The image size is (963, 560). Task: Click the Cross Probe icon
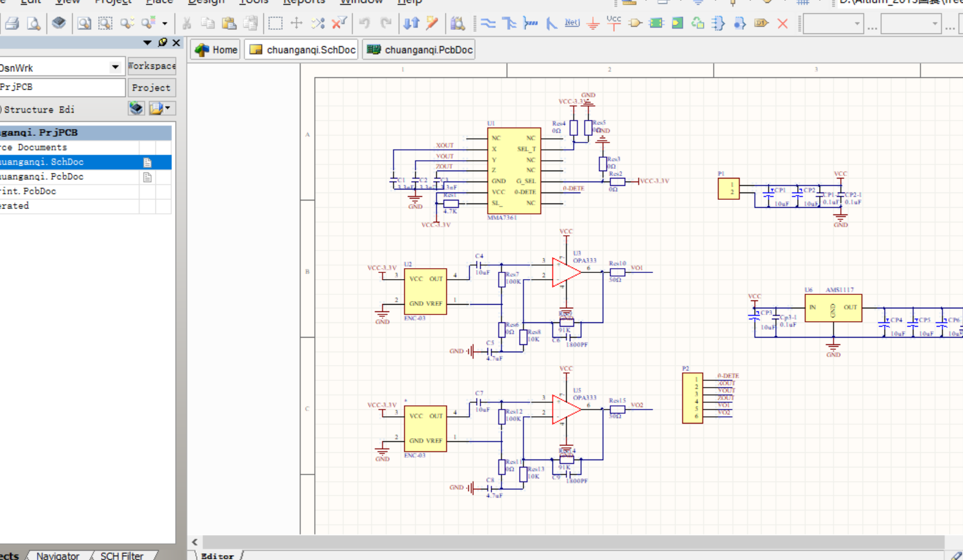tap(432, 24)
